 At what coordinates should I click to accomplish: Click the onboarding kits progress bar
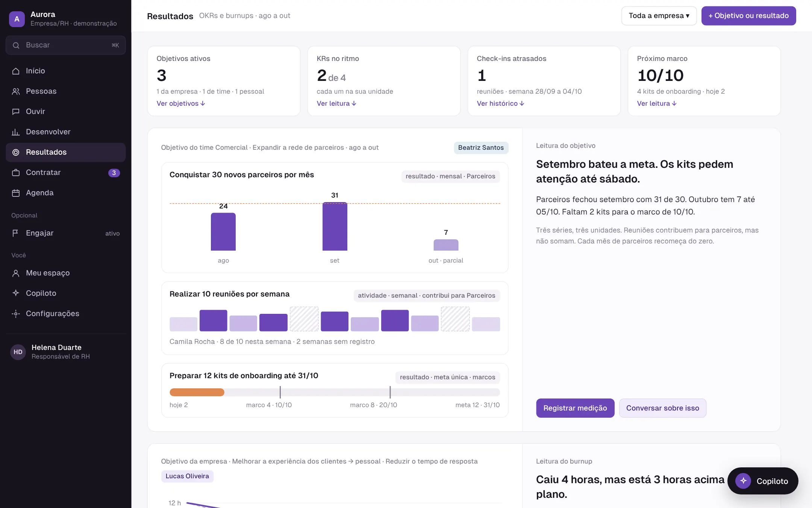335,392
